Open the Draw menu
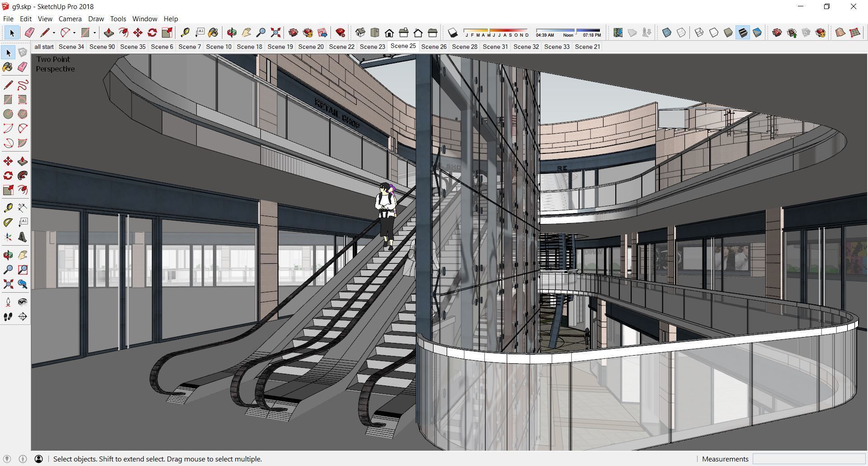Screen dimensions: 868x466 pos(96,19)
